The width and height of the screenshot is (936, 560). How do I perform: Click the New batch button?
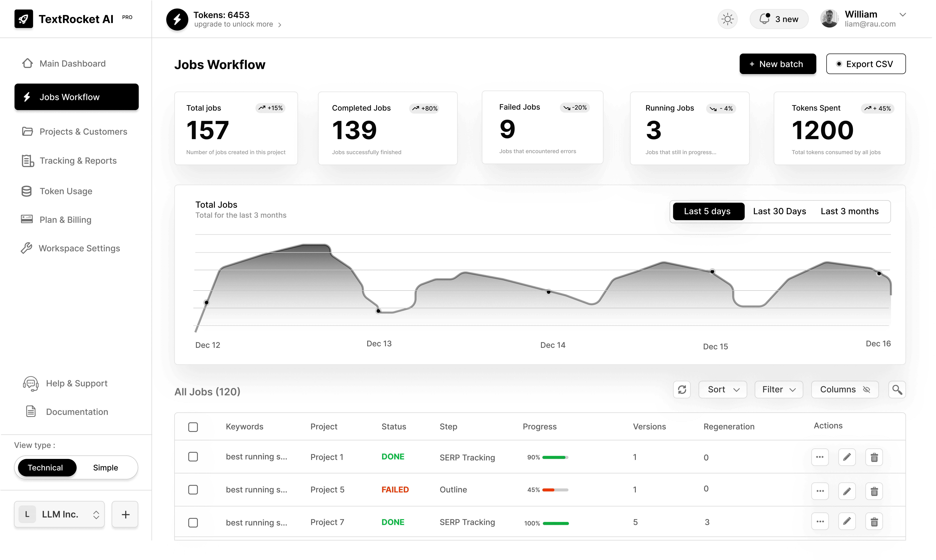(777, 64)
